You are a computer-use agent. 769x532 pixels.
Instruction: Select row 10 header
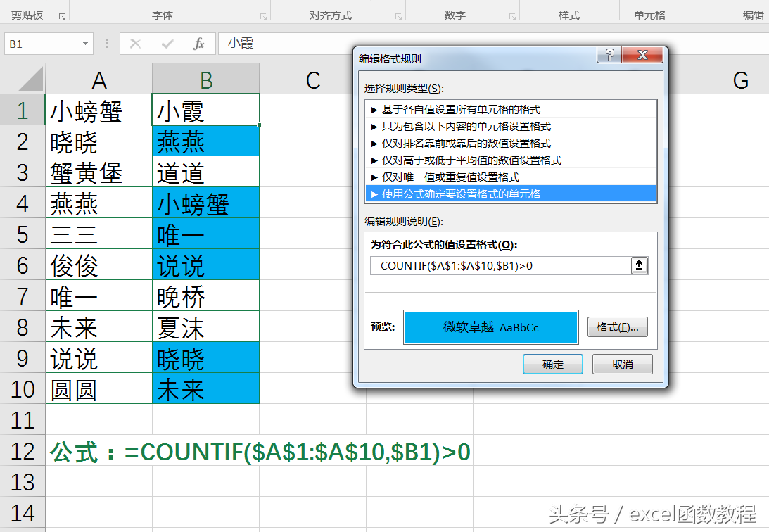(23, 389)
